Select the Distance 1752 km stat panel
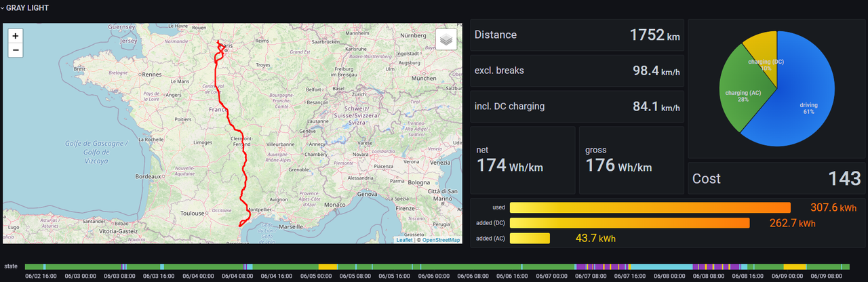Screen dimensions: 868x282 tap(577, 35)
